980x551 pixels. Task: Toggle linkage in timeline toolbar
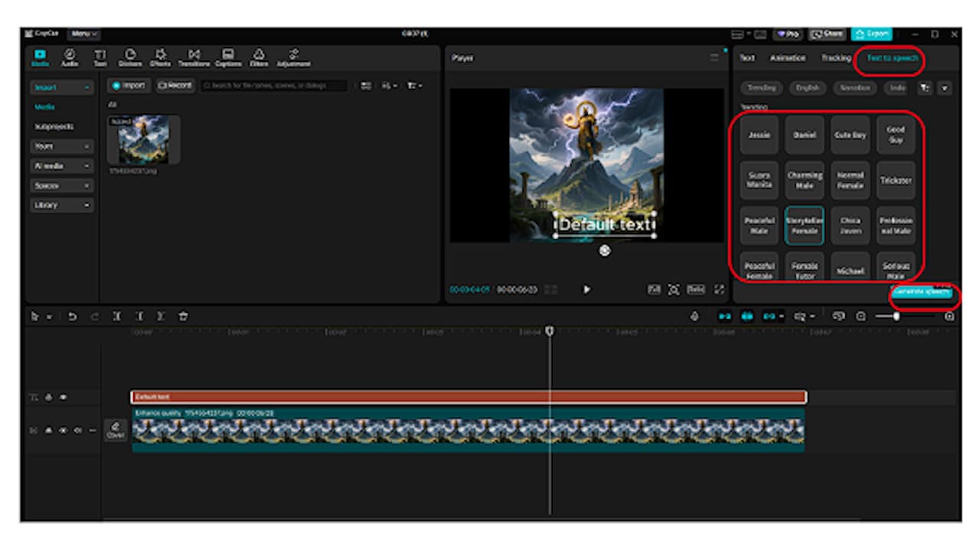tap(769, 315)
